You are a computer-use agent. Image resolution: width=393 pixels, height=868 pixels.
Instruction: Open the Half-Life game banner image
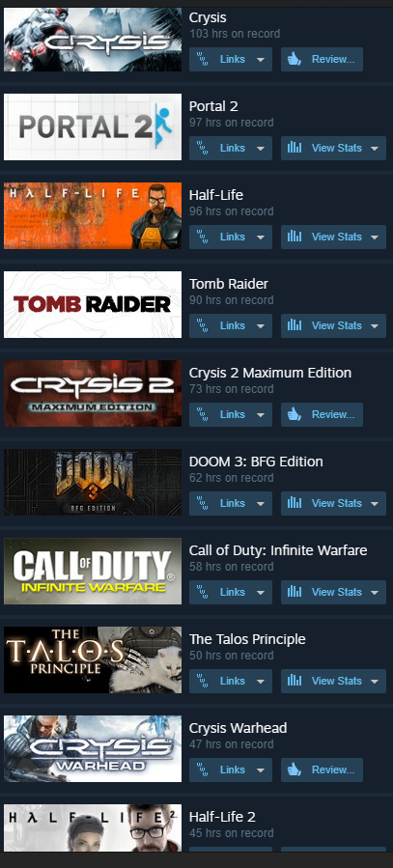click(x=93, y=216)
